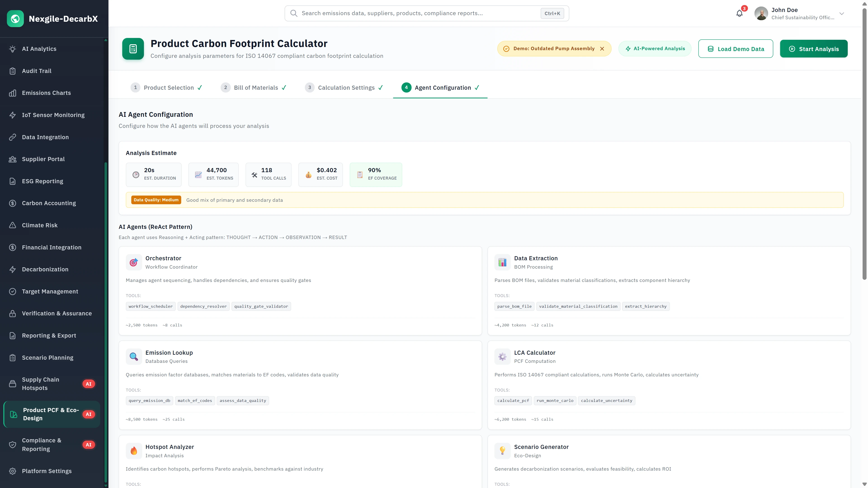The height and width of the screenshot is (488, 868).
Task: Select the Carbon Accounting icon
Action: [x=13, y=203]
